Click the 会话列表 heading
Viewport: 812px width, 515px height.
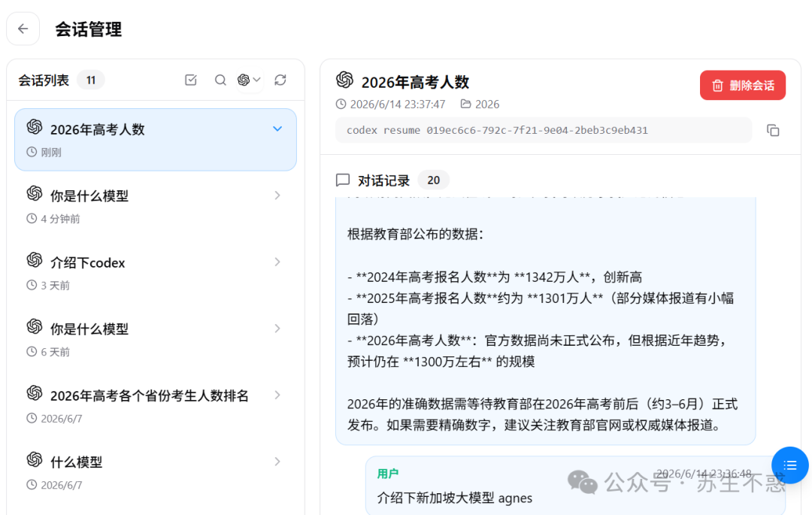coord(44,80)
